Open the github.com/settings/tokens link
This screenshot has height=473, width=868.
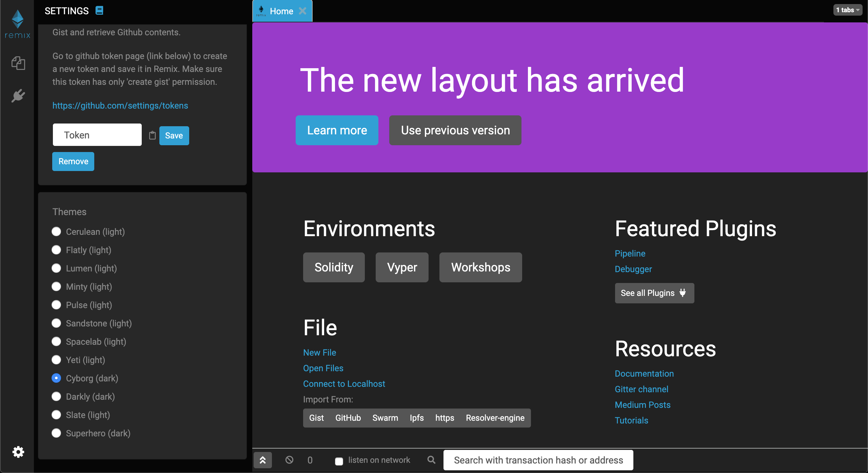[120, 106]
